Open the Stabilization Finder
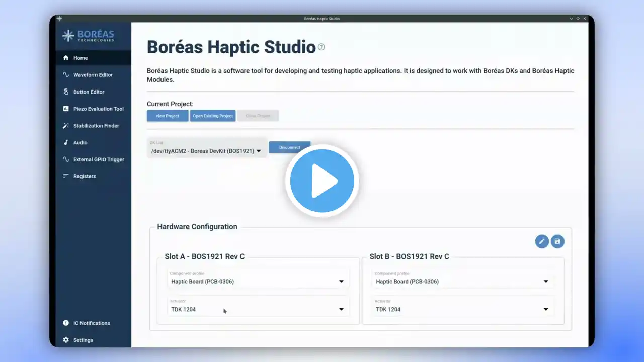The width and height of the screenshot is (644, 362). click(x=94, y=126)
